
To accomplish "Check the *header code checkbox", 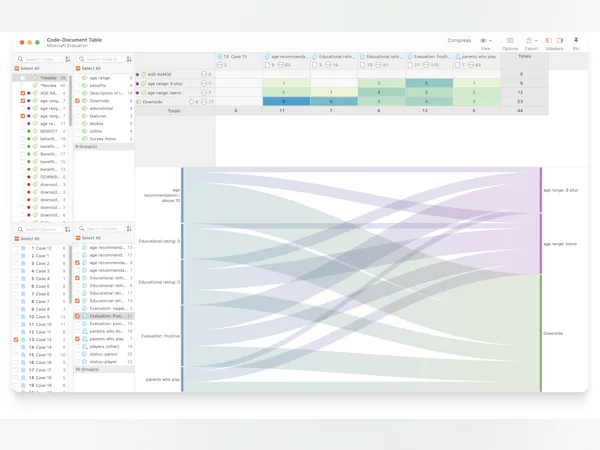I will tap(23, 78).
